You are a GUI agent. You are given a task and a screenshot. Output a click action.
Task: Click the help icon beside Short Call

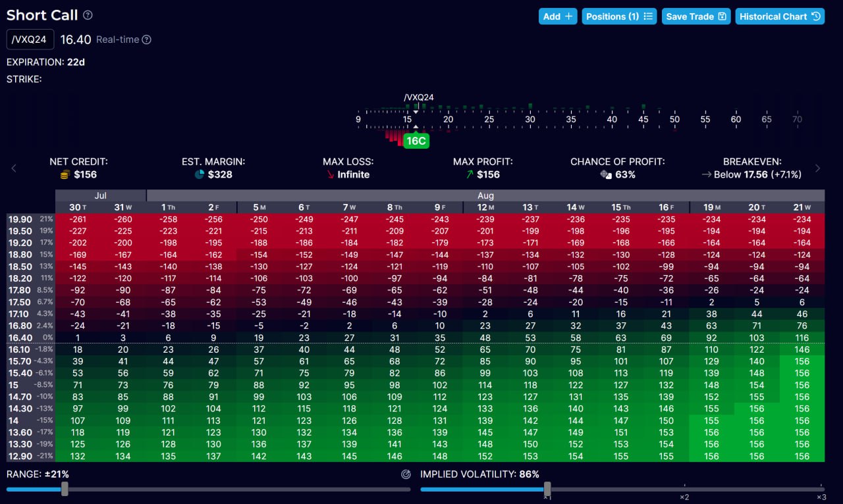(x=88, y=15)
